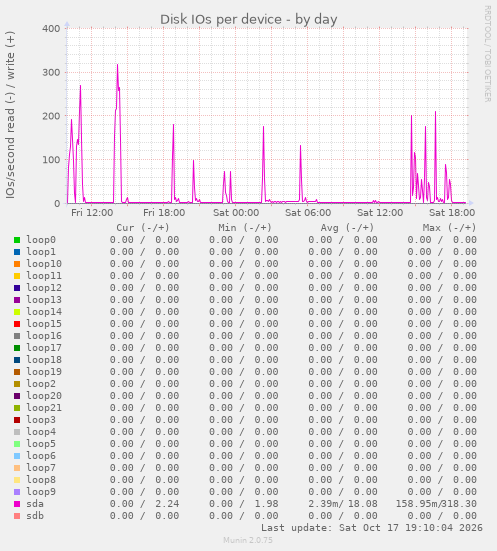Image resolution: width=497 pixels, height=551 pixels.
Task: Click the 'Sat 18:00' x-axis label
Action: coord(452,213)
